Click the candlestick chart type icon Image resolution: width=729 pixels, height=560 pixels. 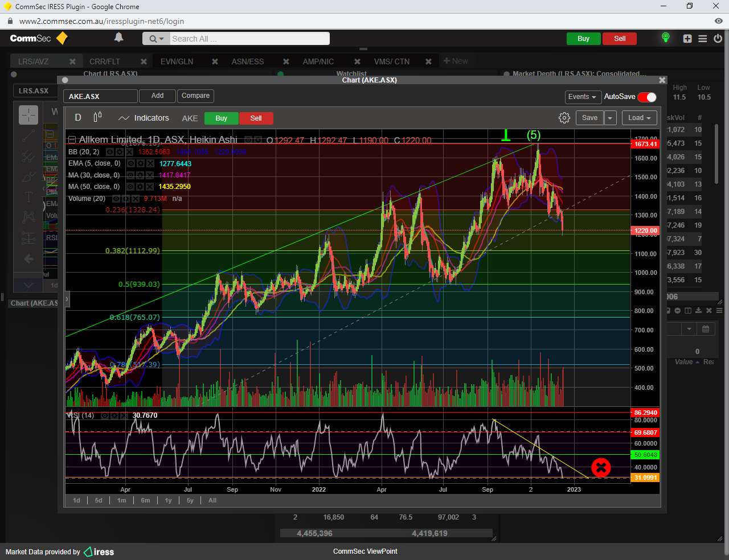[x=97, y=117]
